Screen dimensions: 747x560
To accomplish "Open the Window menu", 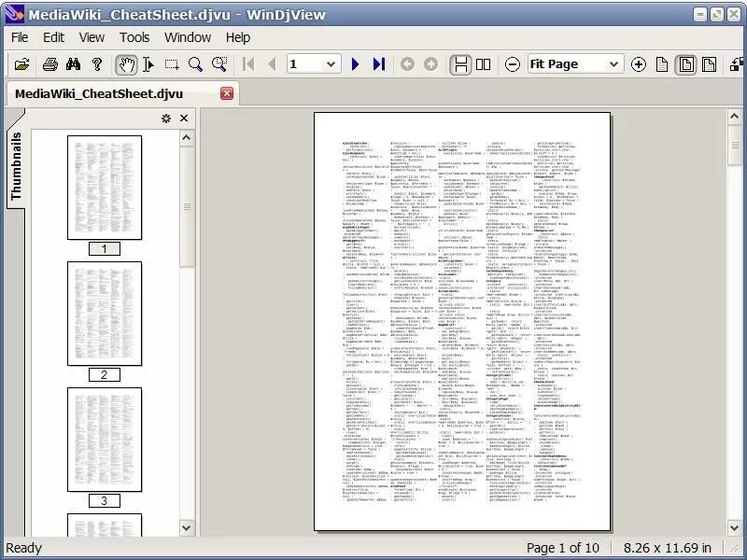I will coord(188,37).
